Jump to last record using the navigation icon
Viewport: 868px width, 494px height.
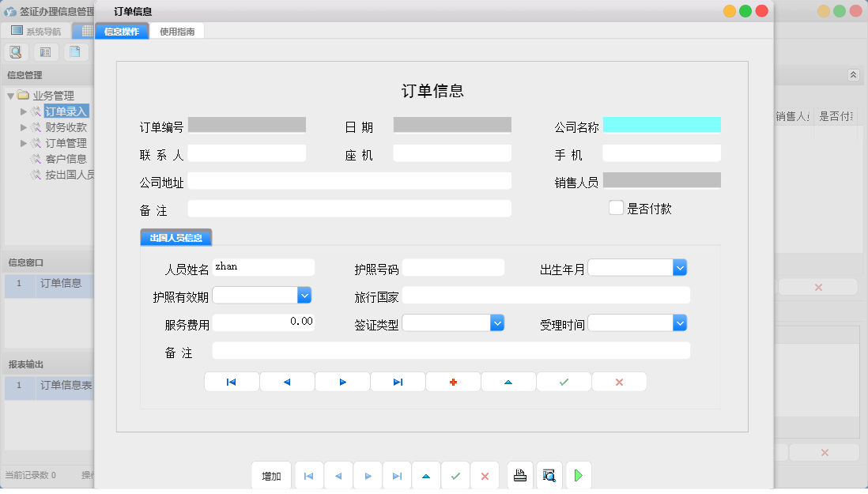[398, 381]
